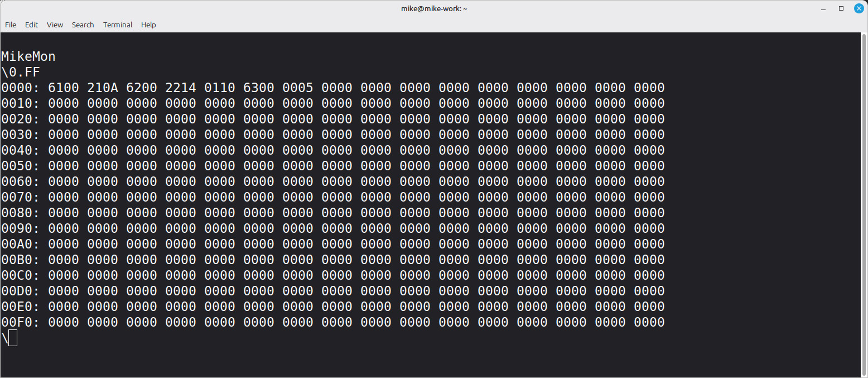
Task: Click the cursor at the prompt
Action: tap(13, 338)
